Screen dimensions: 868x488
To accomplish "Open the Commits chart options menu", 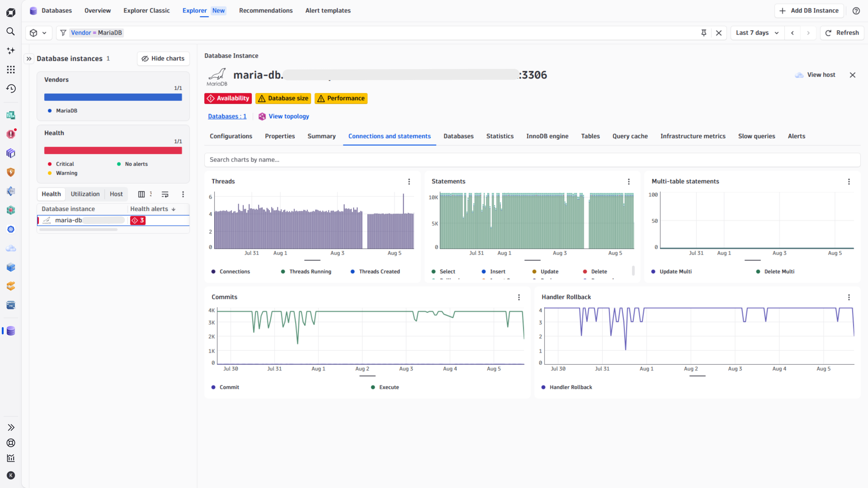I will pos(519,297).
